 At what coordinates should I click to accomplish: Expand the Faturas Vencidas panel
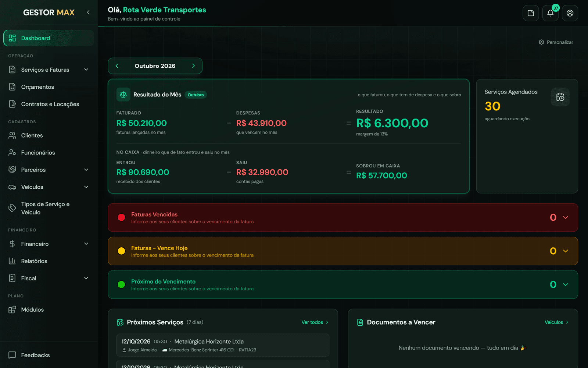click(566, 217)
